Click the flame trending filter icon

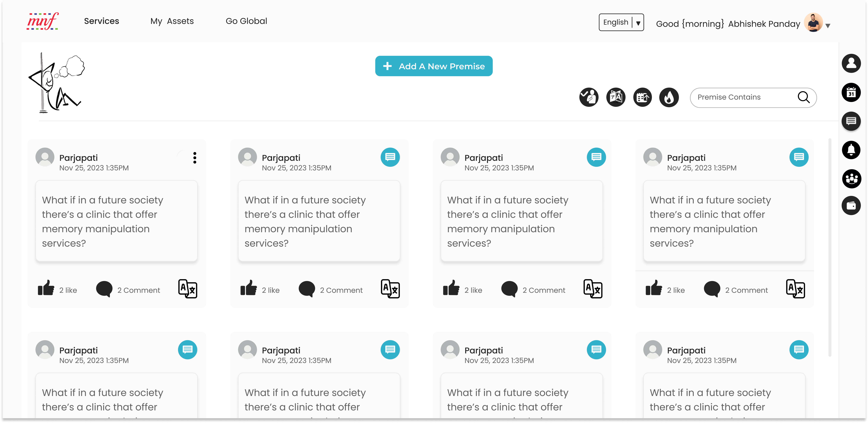pos(669,97)
